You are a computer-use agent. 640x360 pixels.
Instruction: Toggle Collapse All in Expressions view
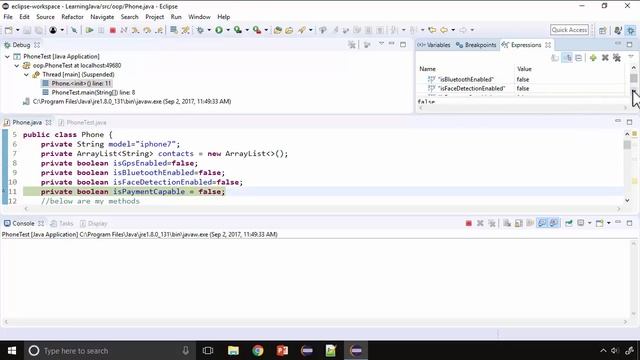579,58
